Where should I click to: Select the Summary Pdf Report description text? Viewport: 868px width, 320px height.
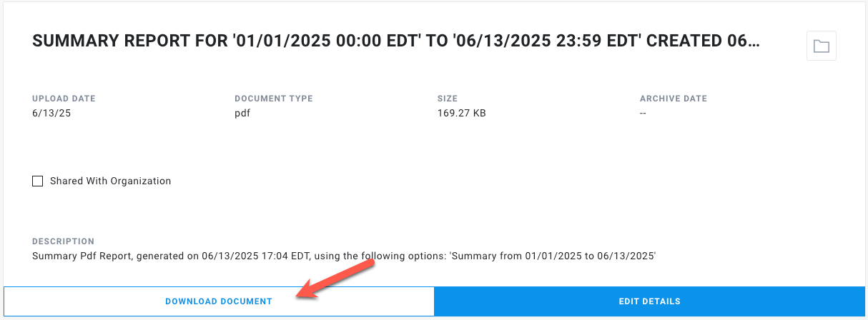(345, 256)
